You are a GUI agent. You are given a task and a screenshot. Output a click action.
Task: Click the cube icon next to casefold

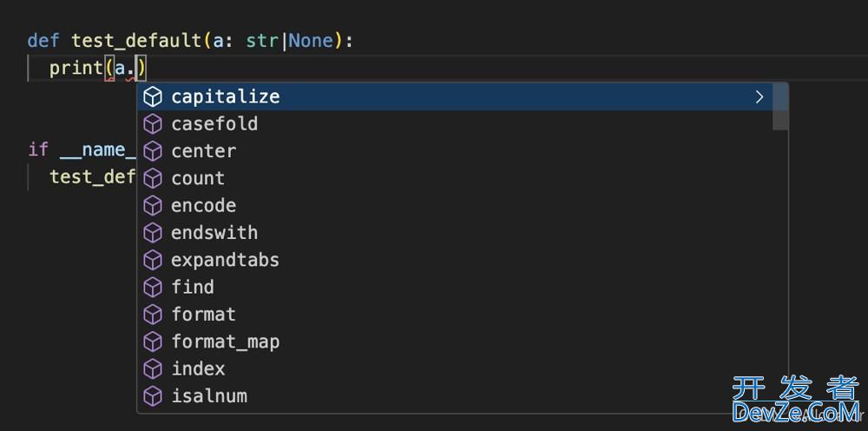pyautogui.click(x=153, y=123)
